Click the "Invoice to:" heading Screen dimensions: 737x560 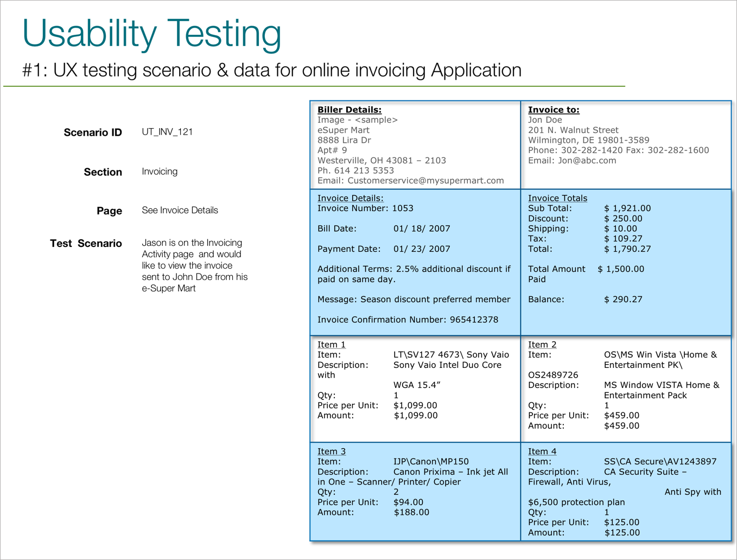tap(554, 110)
